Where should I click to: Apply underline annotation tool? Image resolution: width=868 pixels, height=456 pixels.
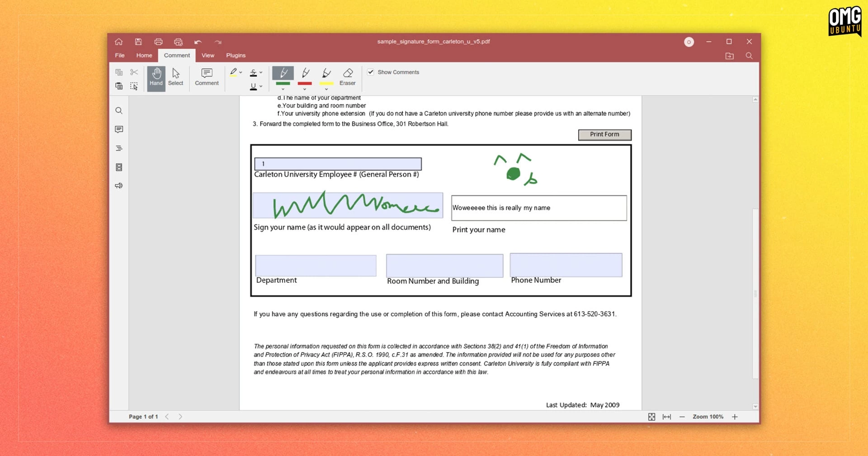[x=253, y=86]
